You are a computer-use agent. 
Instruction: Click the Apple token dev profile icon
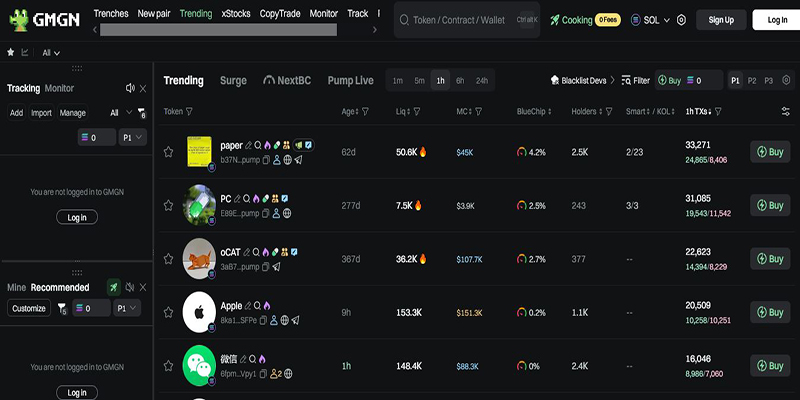273,320
